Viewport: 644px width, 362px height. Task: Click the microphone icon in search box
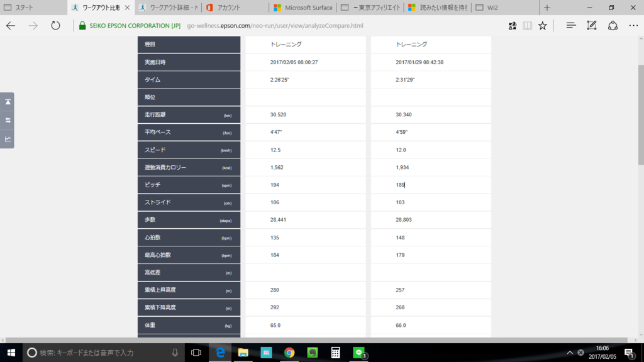(x=175, y=353)
